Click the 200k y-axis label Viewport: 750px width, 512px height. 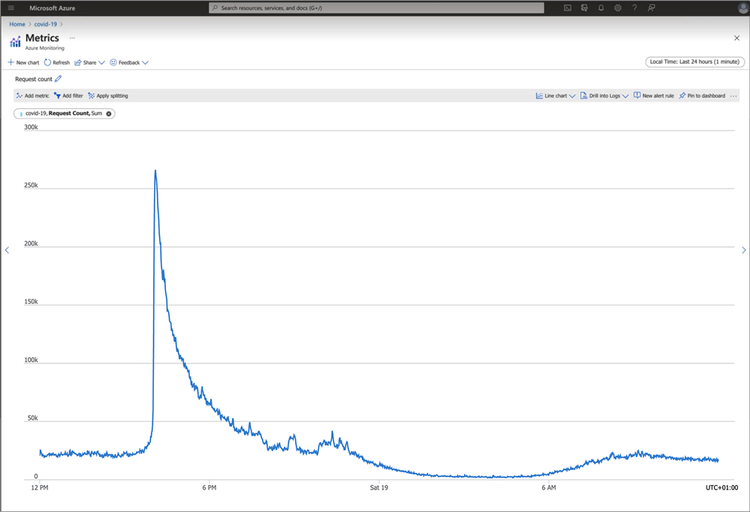[x=31, y=244]
